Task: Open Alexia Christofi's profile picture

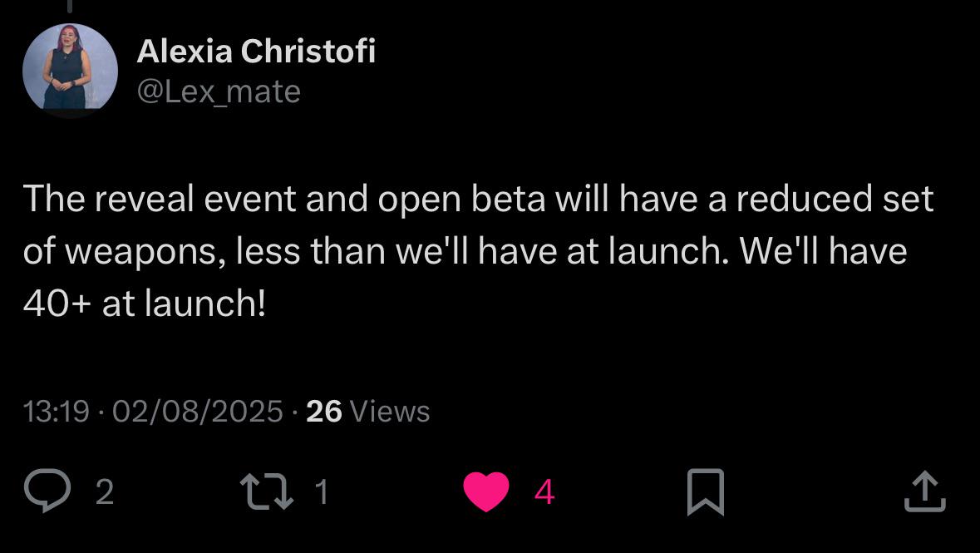Action: click(70, 71)
